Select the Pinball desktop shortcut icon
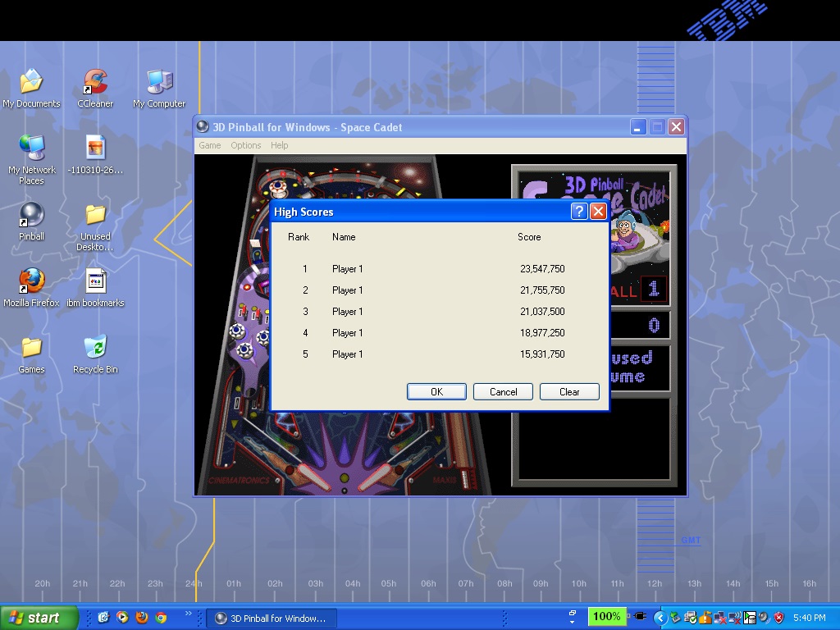Image resolution: width=840 pixels, height=630 pixels. click(31, 215)
